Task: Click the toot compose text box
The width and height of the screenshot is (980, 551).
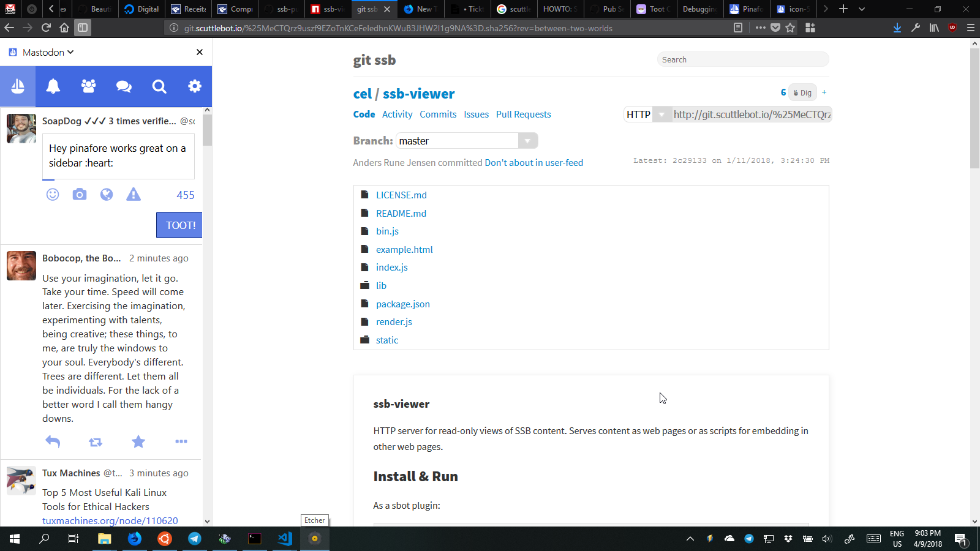Action: [118, 158]
